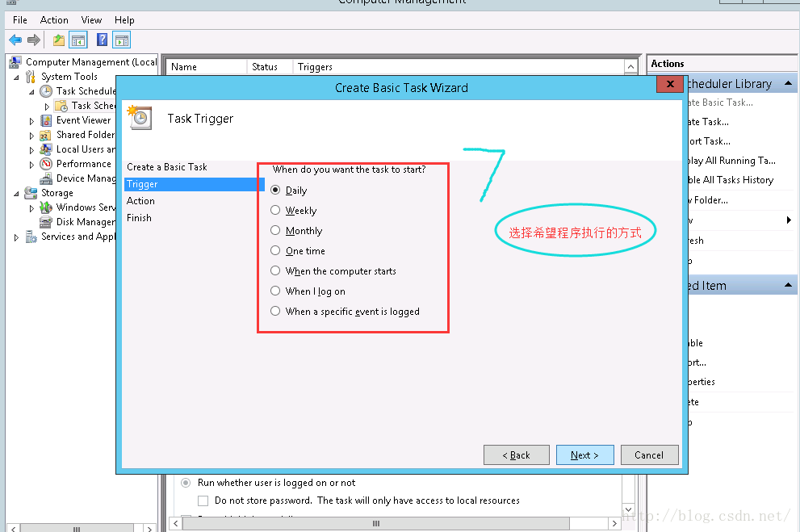Close the Create Basic Task Wizard dialog
Viewport: 800px width, 532px height.
670,84
